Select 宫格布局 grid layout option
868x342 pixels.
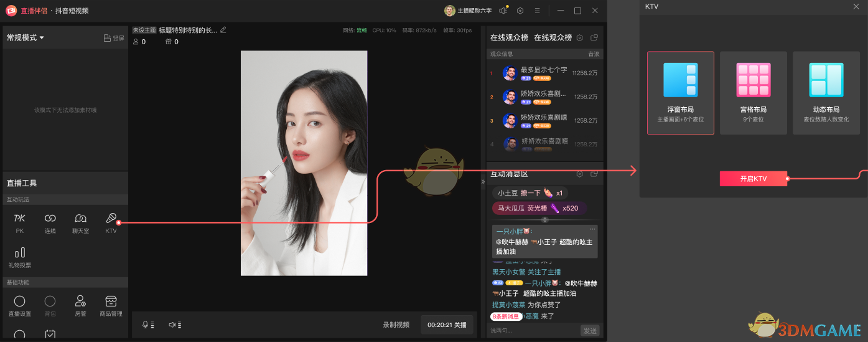(753, 92)
